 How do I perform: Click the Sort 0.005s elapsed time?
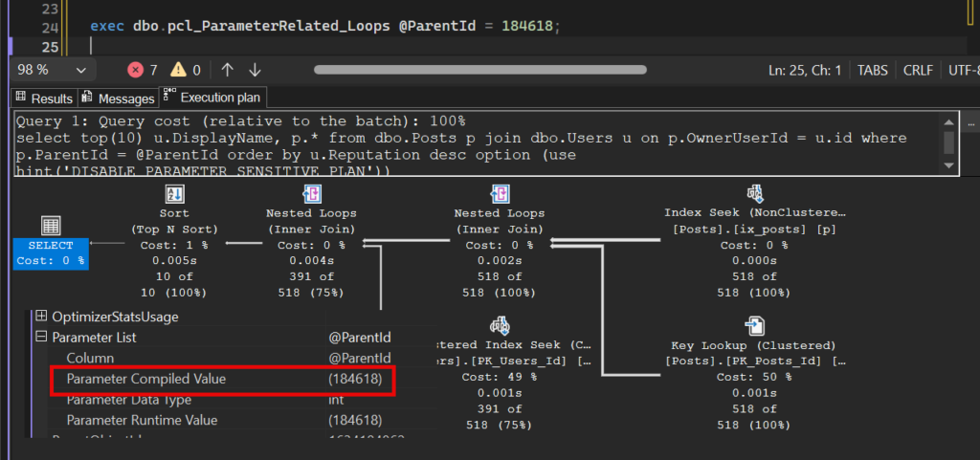point(174,261)
